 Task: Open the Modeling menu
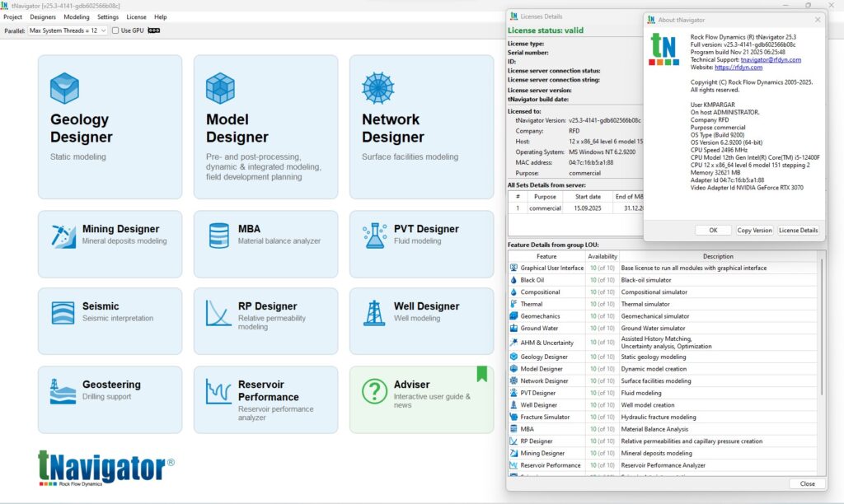click(x=77, y=16)
